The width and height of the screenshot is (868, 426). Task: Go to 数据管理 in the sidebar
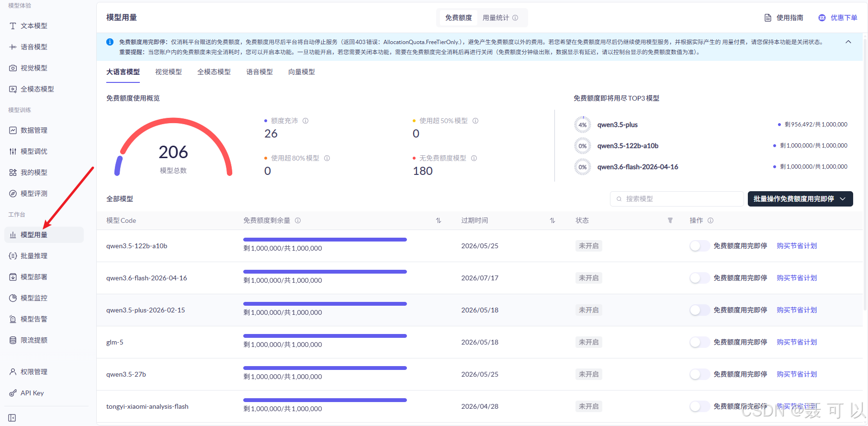pyautogui.click(x=34, y=130)
